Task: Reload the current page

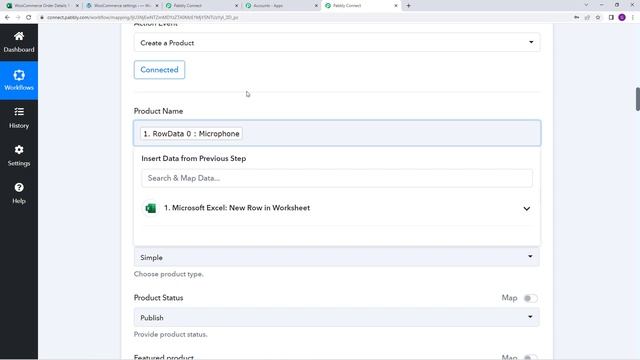Action: (x=29, y=18)
